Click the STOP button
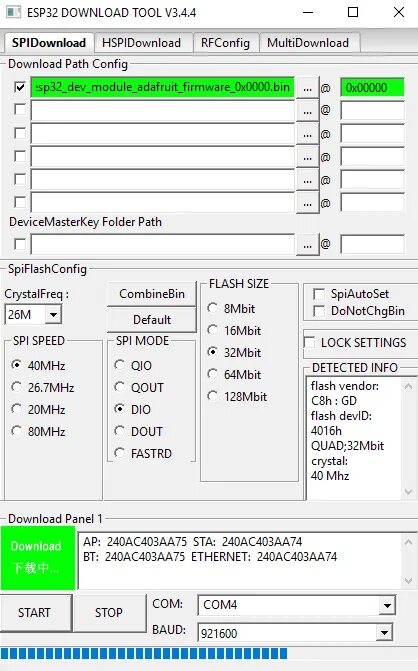 click(109, 612)
